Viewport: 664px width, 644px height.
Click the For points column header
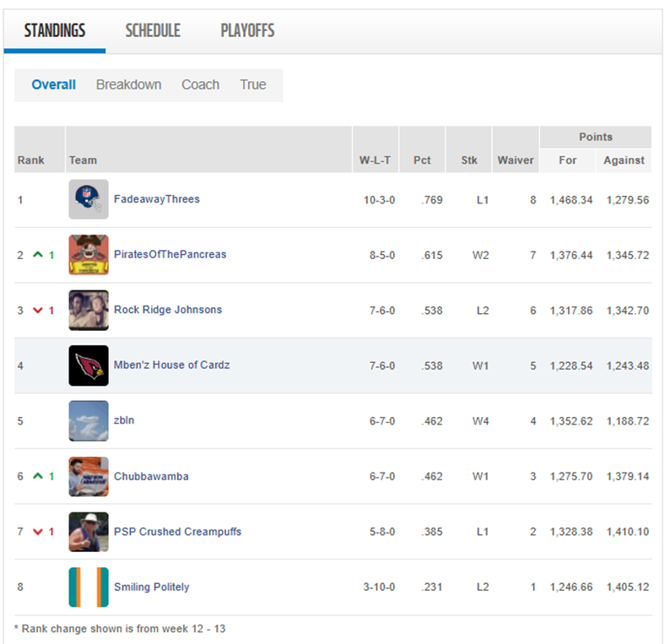(568, 160)
